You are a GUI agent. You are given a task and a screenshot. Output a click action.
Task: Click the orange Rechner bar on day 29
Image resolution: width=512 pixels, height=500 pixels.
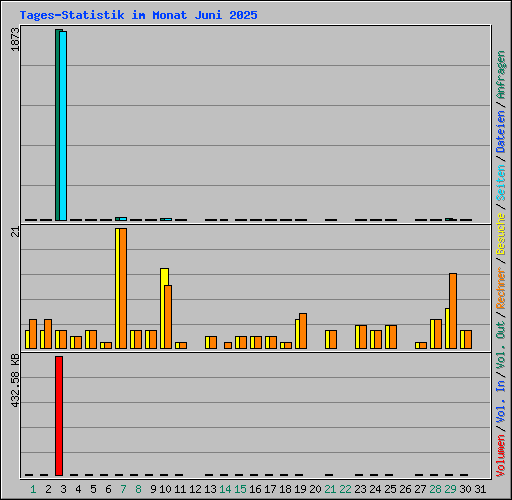coord(453,311)
